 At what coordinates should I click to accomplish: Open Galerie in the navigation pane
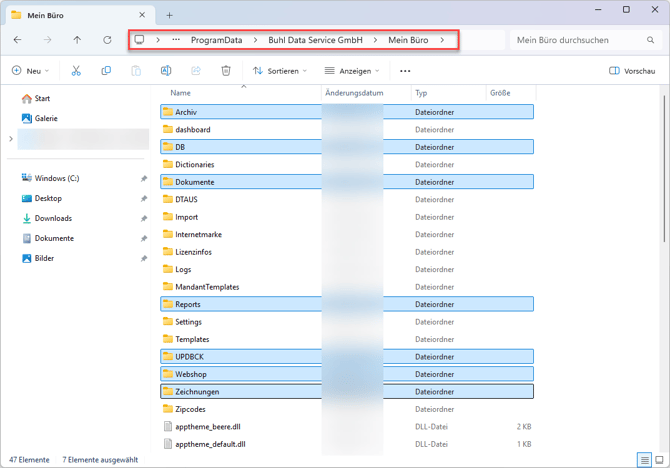[40, 118]
